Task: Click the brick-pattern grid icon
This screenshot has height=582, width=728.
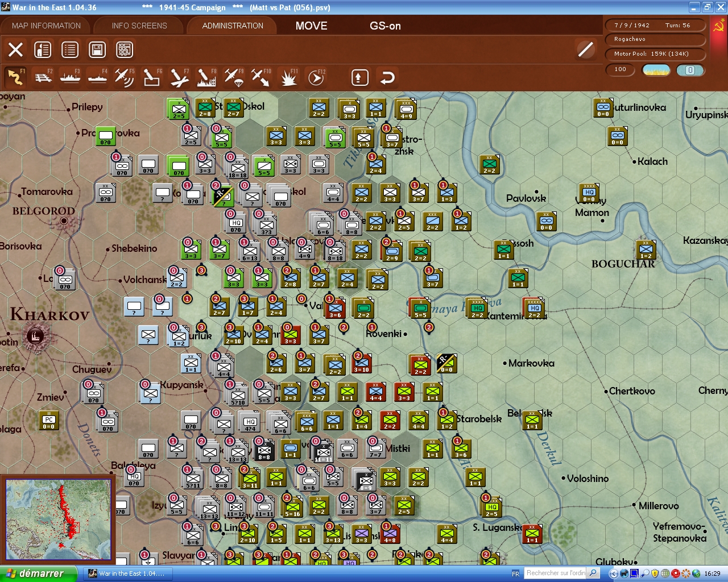Action: pyautogui.click(x=125, y=49)
